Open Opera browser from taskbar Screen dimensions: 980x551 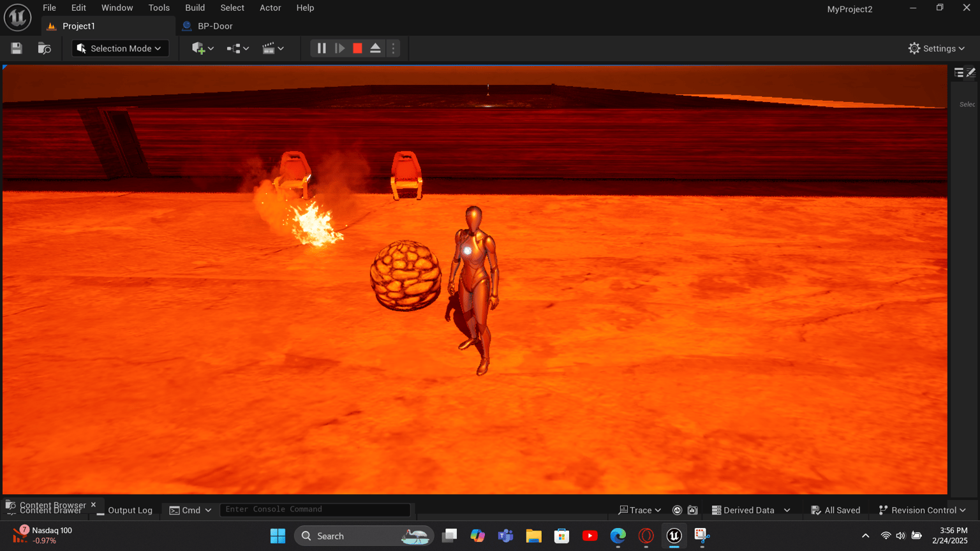[646, 536]
